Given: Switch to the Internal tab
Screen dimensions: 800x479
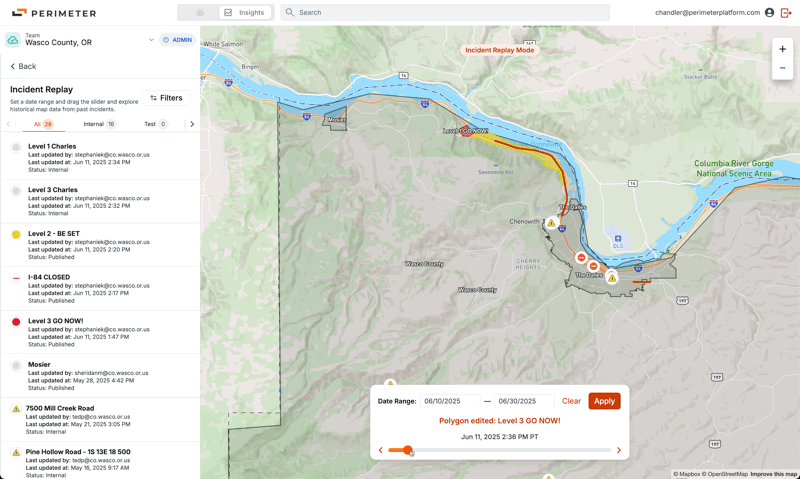Looking at the screenshot, I should pos(99,124).
